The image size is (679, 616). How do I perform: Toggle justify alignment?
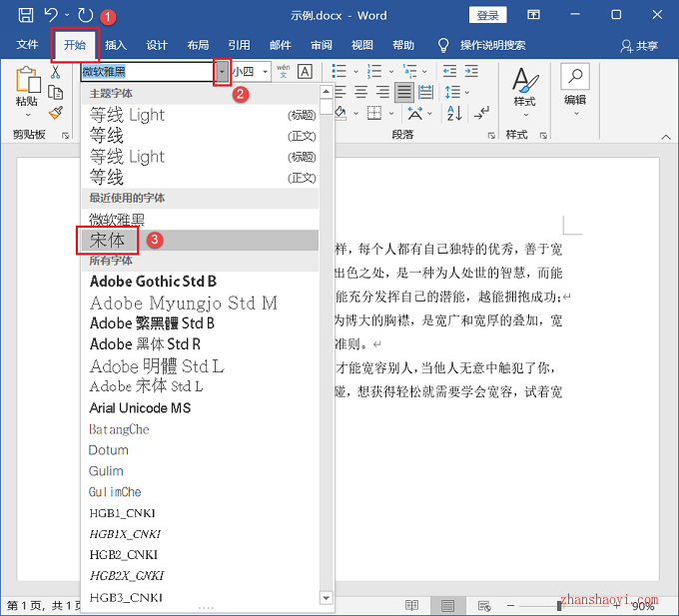[404, 92]
